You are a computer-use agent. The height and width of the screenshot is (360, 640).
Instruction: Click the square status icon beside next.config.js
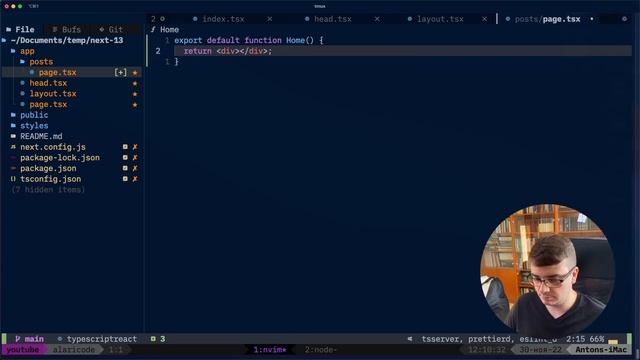coord(125,147)
